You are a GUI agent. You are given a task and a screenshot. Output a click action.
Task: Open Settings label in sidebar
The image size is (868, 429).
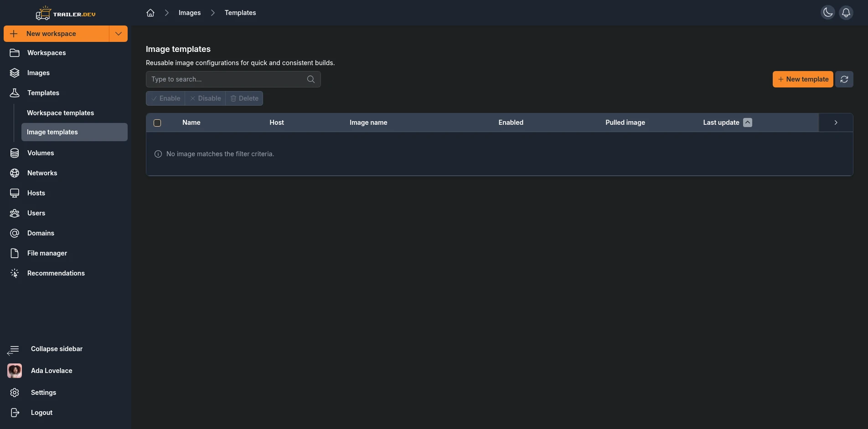[x=43, y=393]
